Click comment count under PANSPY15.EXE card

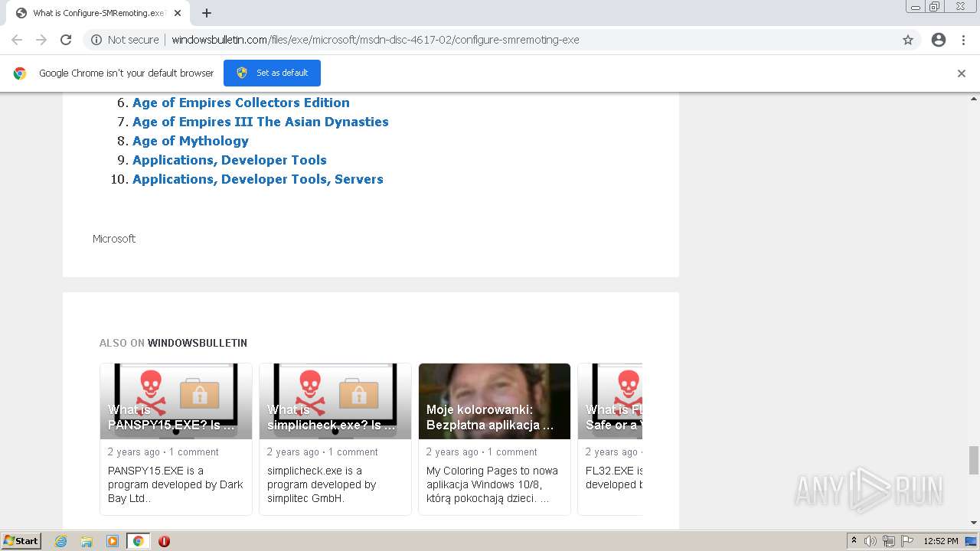pos(194,452)
